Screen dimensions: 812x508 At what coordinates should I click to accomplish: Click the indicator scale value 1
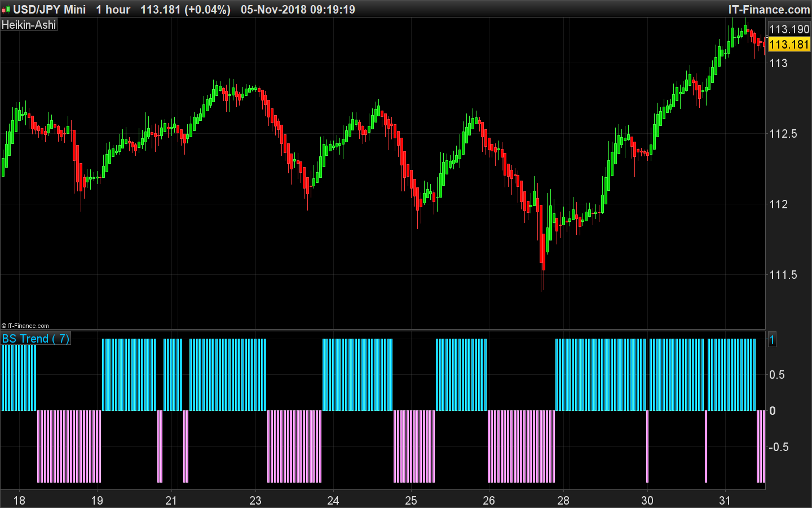[x=772, y=340]
